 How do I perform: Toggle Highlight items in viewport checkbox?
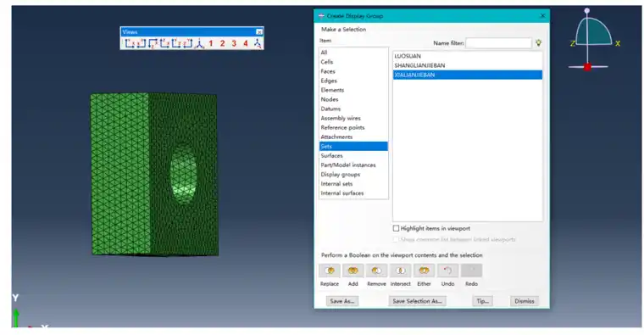[x=396, y=228]
